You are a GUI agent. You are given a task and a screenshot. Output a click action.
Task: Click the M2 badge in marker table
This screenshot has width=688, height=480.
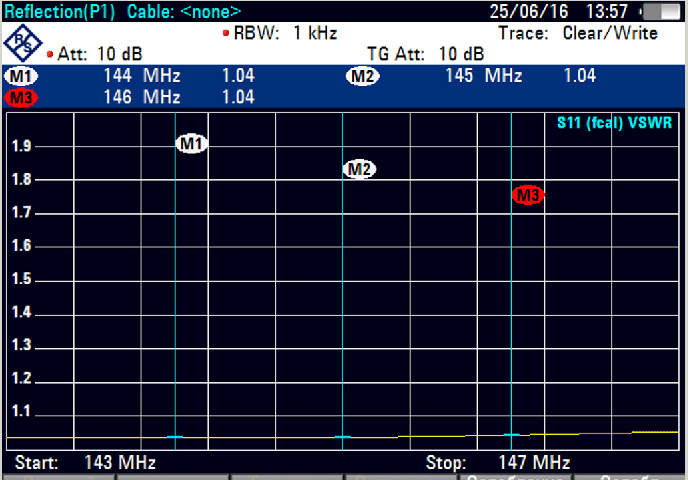pyautogui.click(x=362, y=76)
